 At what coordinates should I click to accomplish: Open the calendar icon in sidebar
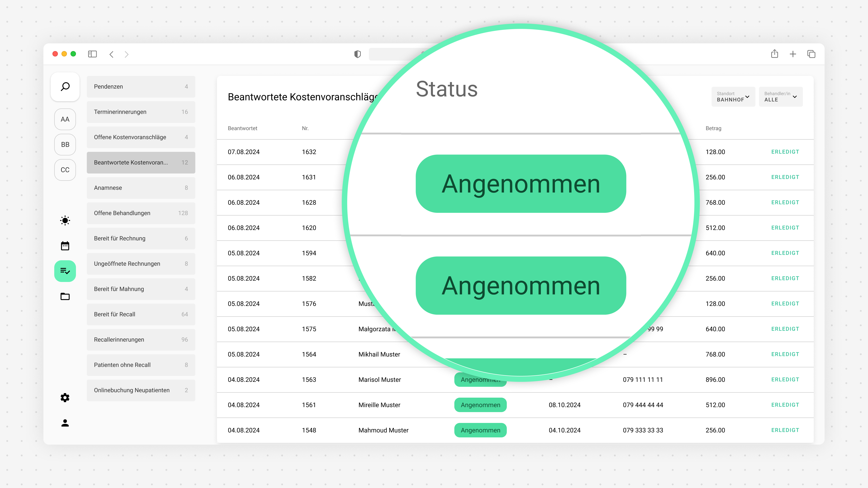[65, 246]
